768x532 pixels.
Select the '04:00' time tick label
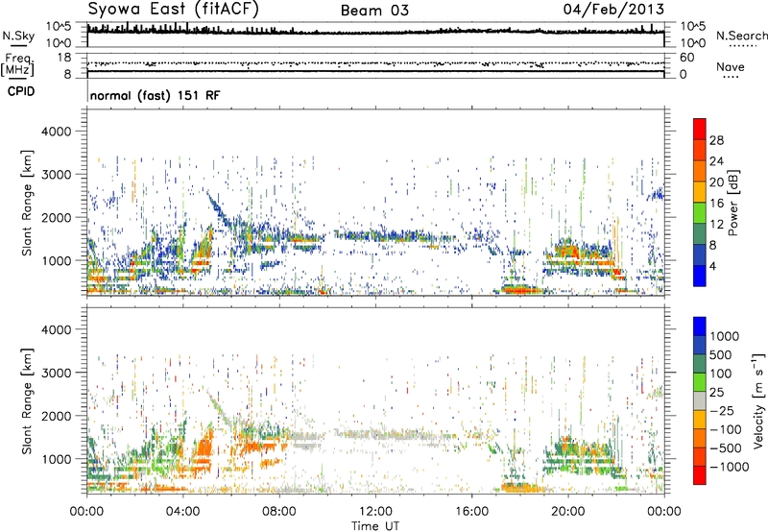click(x=182, y=512)
